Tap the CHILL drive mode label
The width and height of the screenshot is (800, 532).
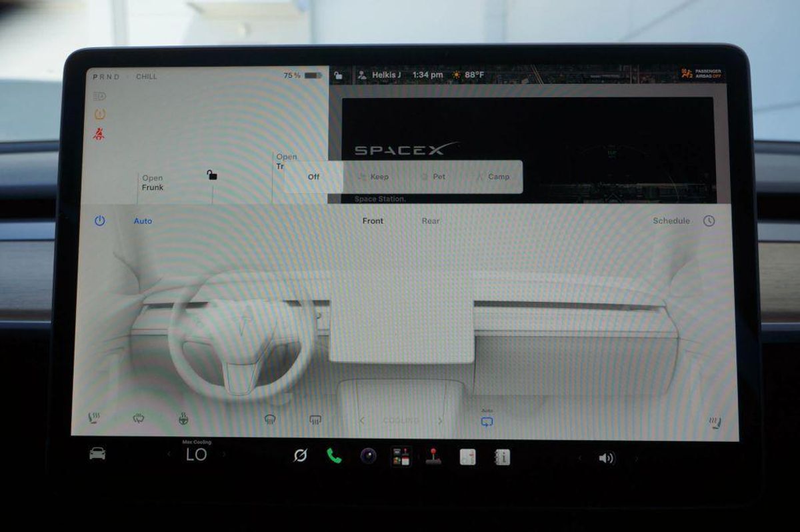tap(147, 77)
